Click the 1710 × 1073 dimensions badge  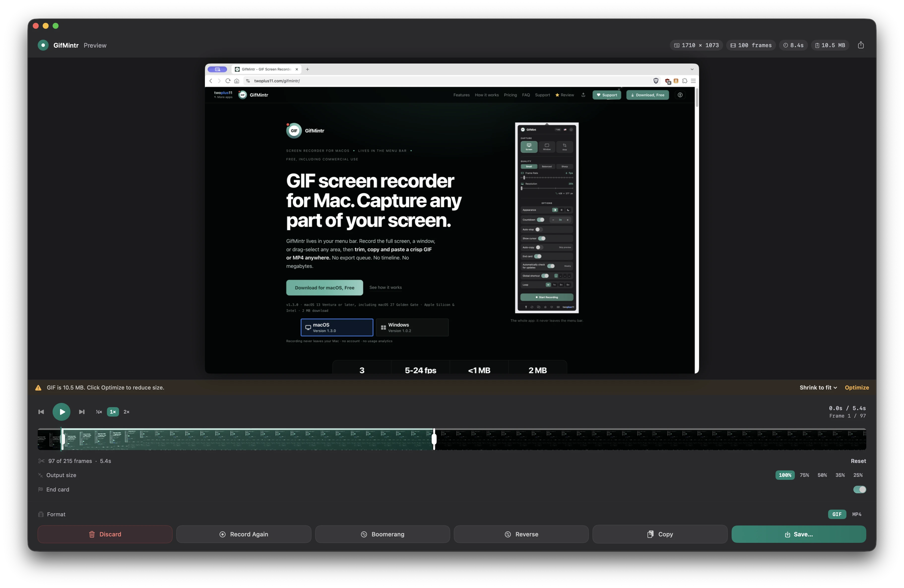point(696,45)
